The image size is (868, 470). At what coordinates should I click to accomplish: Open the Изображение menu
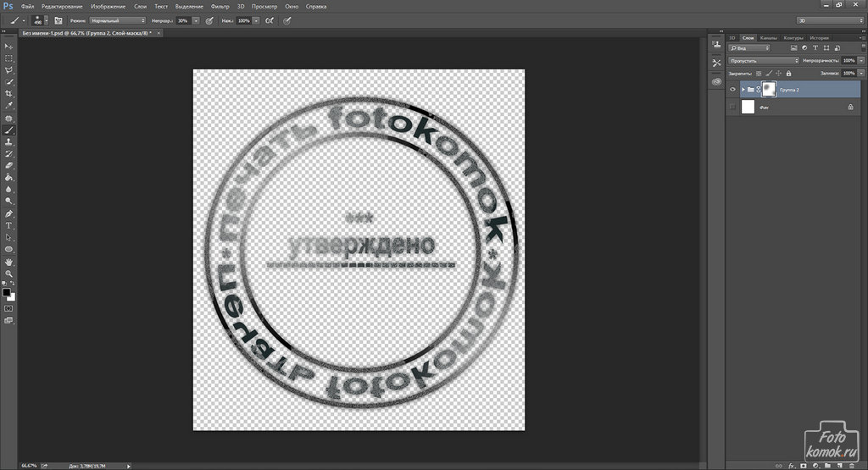click(x=108, y=7)
